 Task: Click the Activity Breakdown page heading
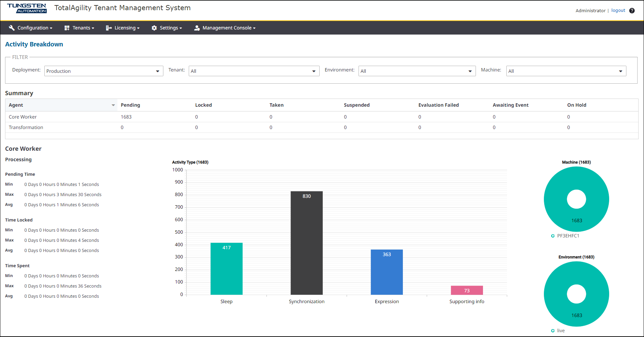click(x=34, y=44)
